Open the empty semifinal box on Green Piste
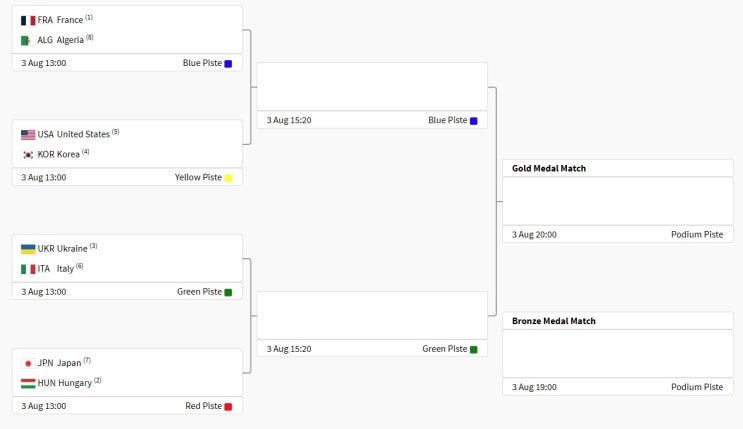743x429 pixels. pyautogui.click(x=372, y=315)
